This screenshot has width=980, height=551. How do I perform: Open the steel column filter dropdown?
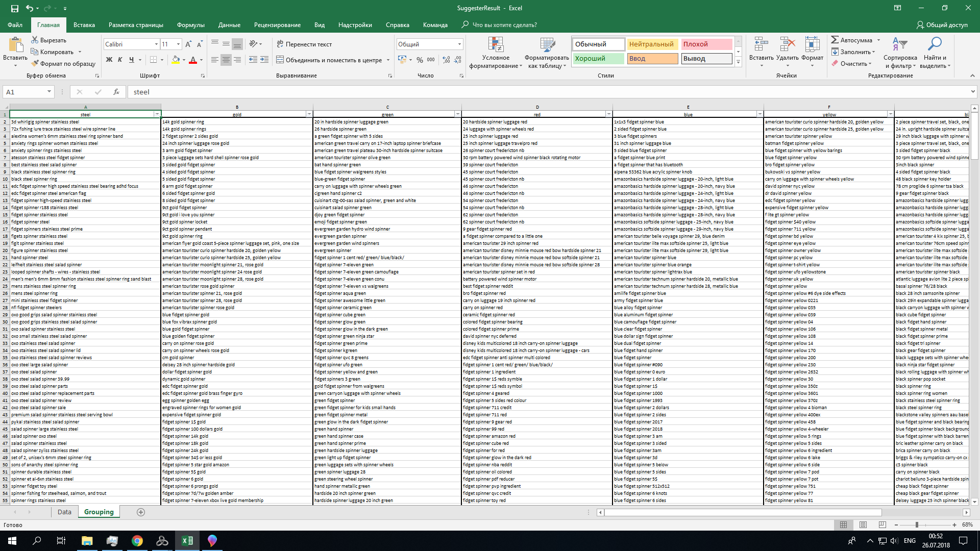(157, 114)
